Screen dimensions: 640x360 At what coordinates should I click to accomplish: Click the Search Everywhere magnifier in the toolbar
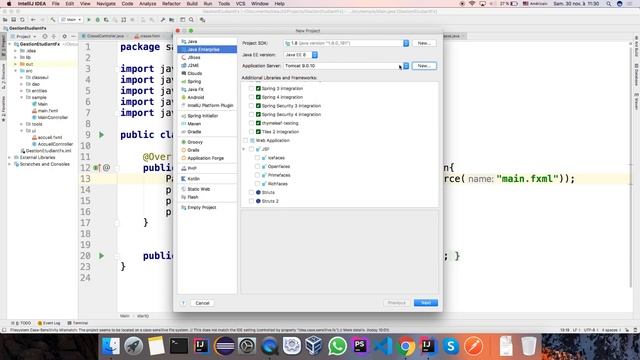(x=191, y=20)
